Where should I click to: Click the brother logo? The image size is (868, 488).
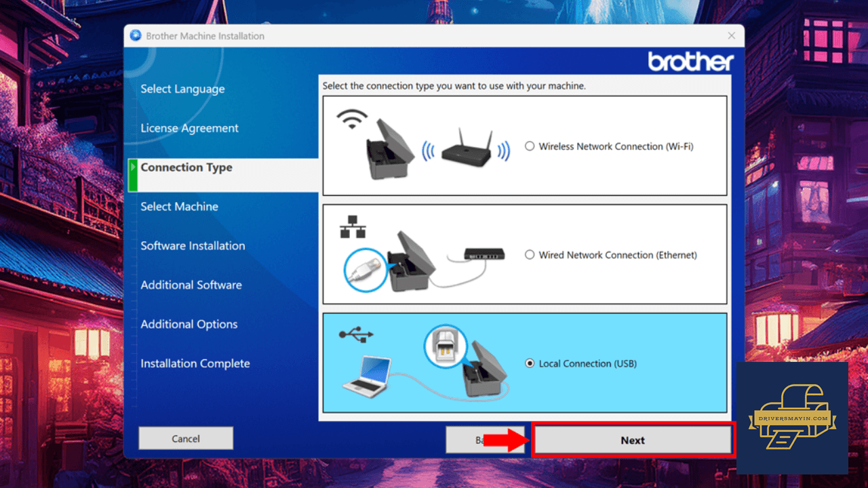[690, 62]
